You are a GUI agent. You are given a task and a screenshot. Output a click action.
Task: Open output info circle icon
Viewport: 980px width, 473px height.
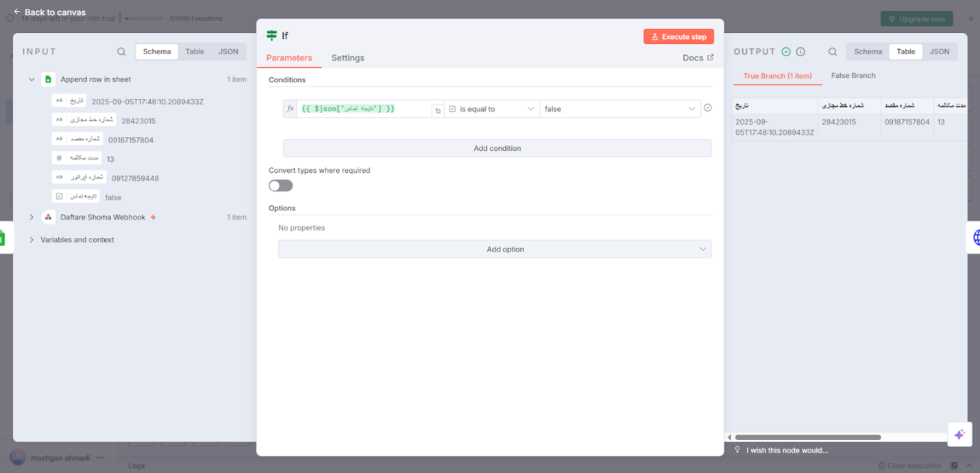(800, 51)
